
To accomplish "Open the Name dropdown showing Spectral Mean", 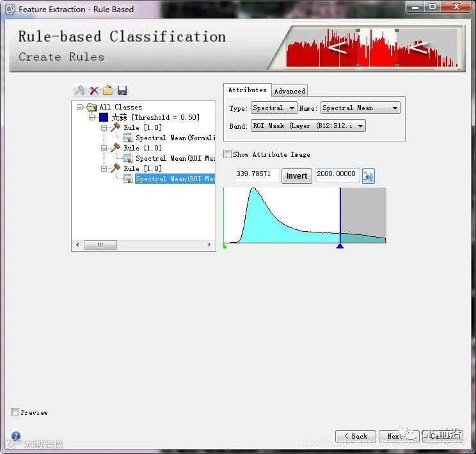I will point(360,108).
